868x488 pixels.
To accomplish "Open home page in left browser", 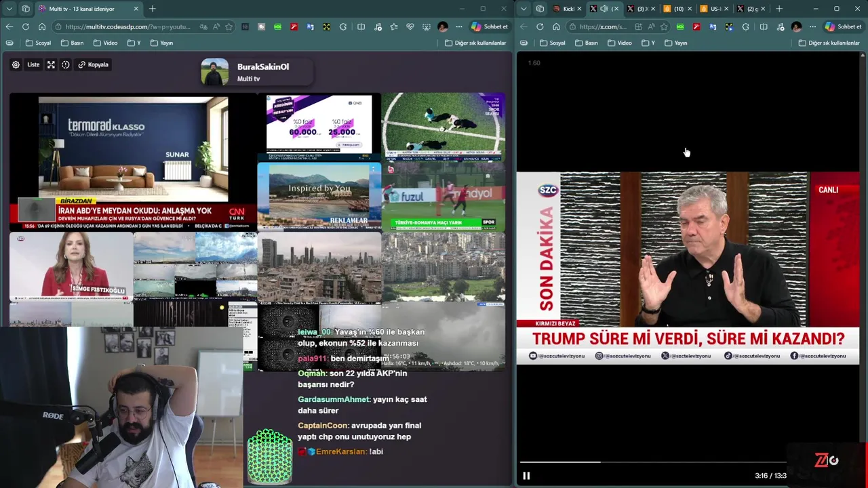I will [x=41, y=26].
